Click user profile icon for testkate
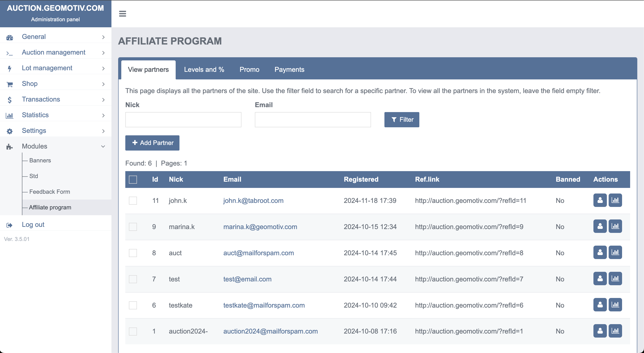This screenshot has height=353, width=644. click(600, 305)
